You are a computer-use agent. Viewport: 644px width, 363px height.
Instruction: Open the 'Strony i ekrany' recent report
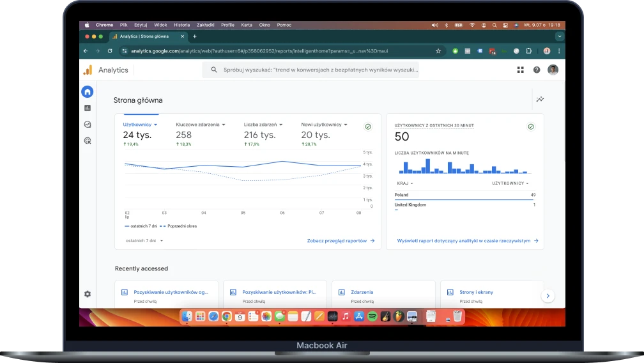476,292
